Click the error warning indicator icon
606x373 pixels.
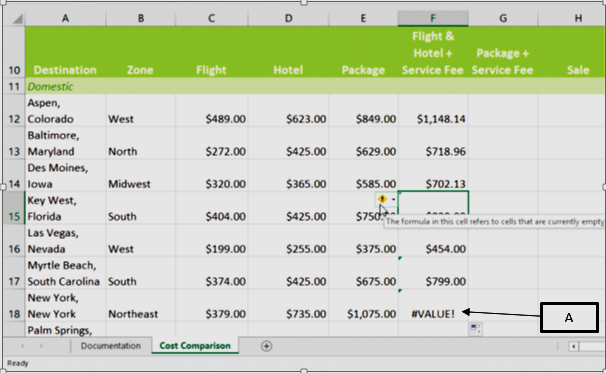click(382, 199)
